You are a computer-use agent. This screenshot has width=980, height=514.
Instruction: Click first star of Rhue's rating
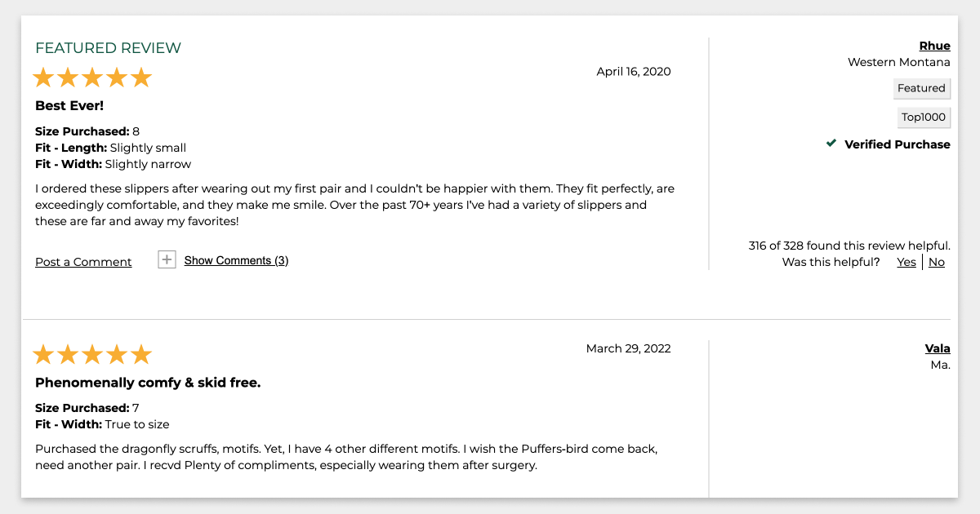click(43, 78)
